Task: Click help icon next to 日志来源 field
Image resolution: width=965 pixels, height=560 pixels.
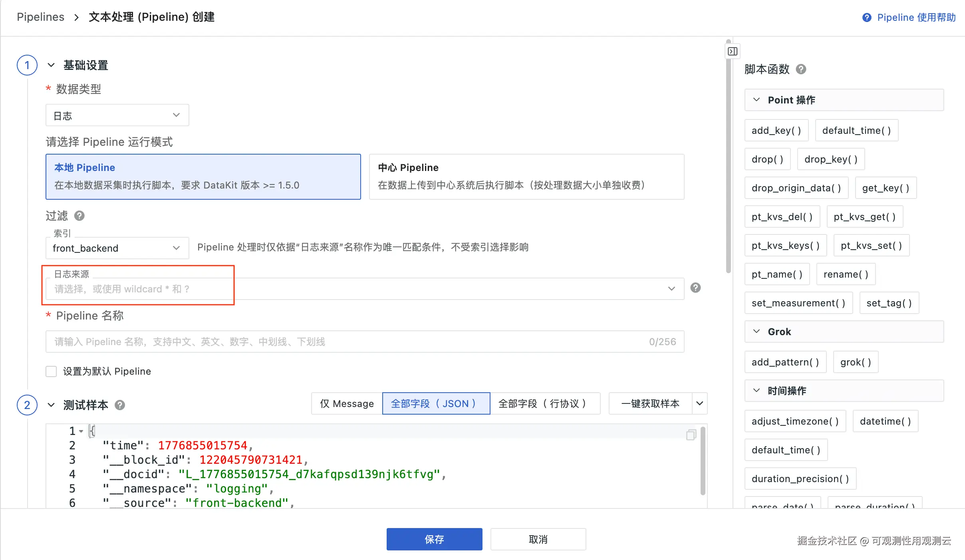Action: pyautogui.click(x=695, y=288)
